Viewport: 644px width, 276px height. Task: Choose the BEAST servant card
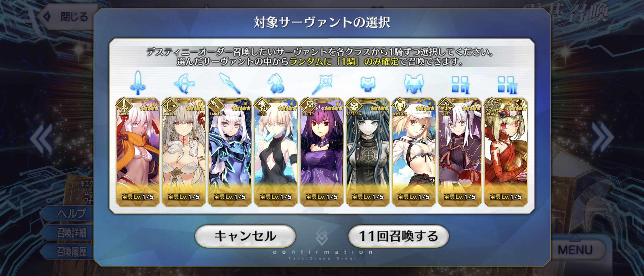click(506, 152)
